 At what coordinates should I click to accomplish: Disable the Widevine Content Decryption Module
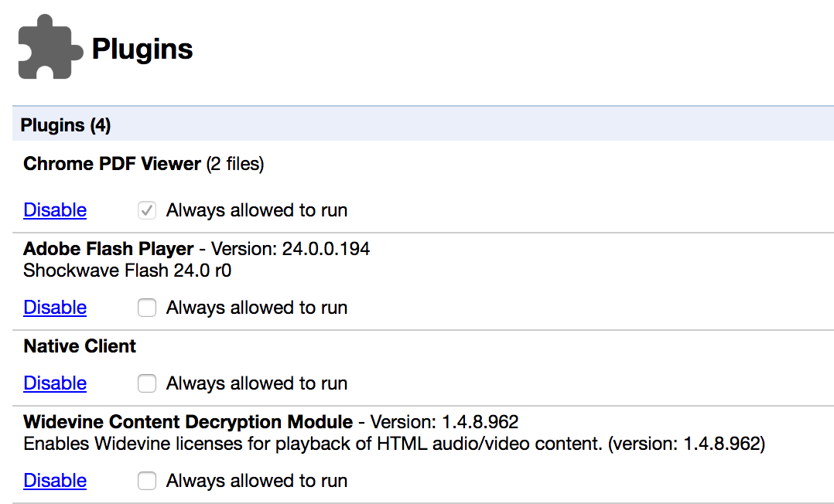(55, 481)
